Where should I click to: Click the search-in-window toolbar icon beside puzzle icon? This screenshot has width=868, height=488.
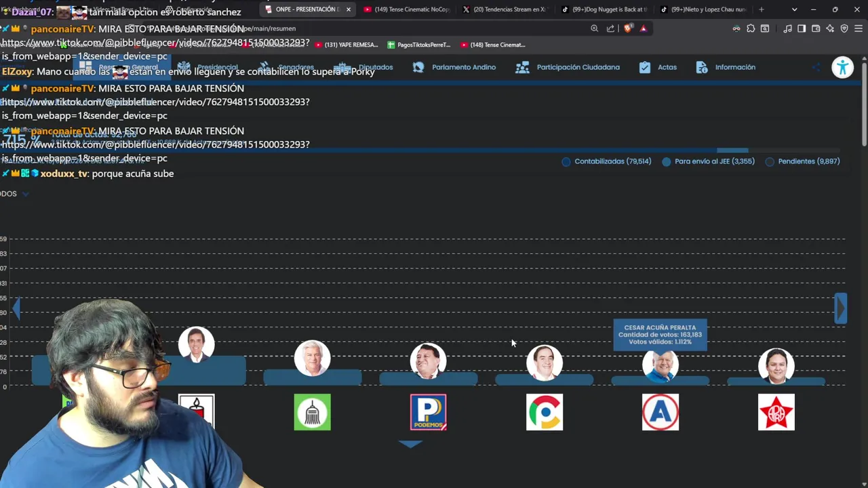pyautogui.click(x=765, y=28)
